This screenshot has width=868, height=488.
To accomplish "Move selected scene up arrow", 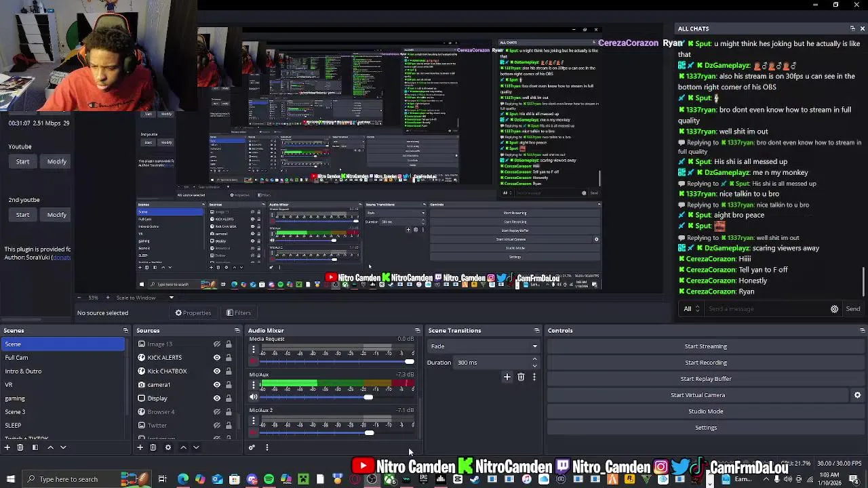I will [50, 447].
